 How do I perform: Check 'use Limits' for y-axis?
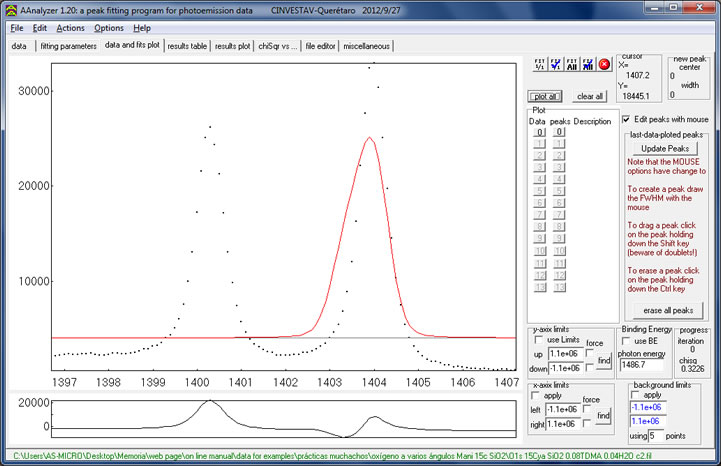pos(537,342)
